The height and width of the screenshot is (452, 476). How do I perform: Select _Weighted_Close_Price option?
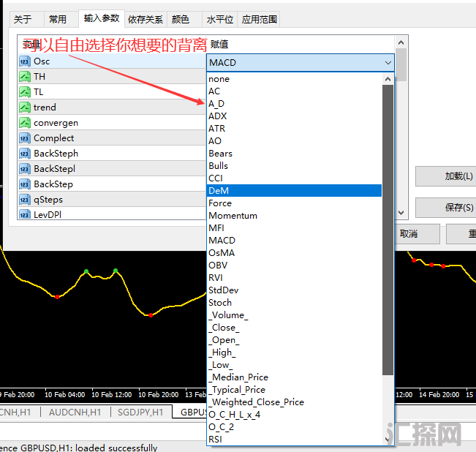point(294,402)
